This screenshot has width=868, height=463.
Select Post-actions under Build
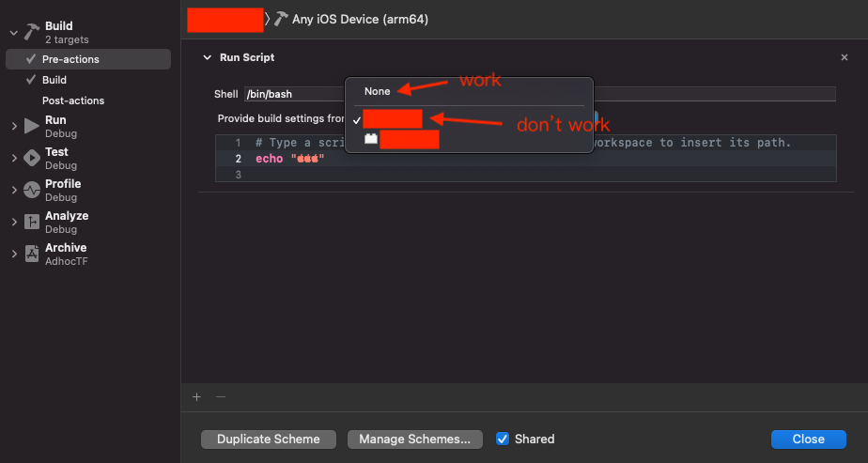[x=73, y=100]
